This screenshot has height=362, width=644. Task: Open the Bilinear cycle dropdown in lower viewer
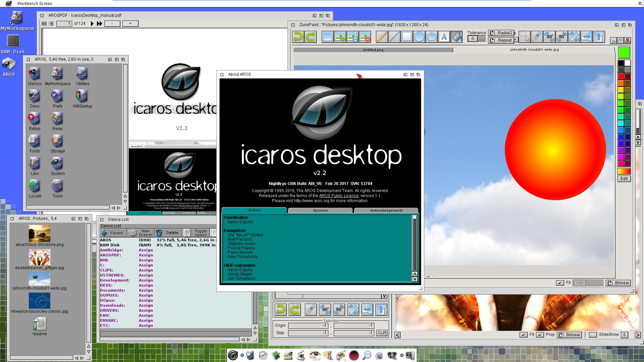tap(569, 335)
